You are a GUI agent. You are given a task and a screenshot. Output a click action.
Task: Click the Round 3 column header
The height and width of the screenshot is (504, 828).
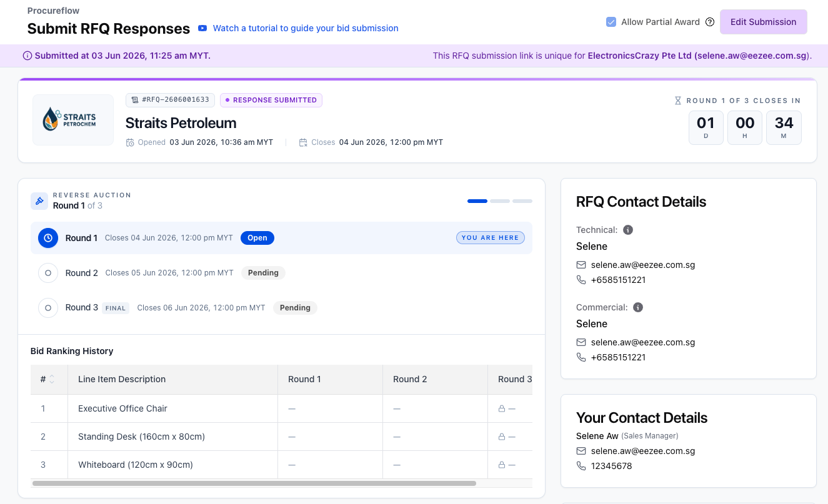coord(511,379)
